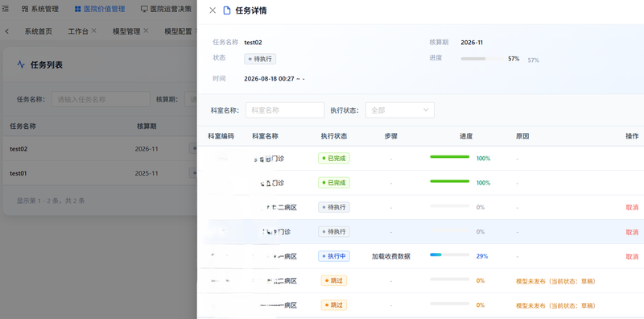Click the second 已完成 status badge

coord(334,183)
